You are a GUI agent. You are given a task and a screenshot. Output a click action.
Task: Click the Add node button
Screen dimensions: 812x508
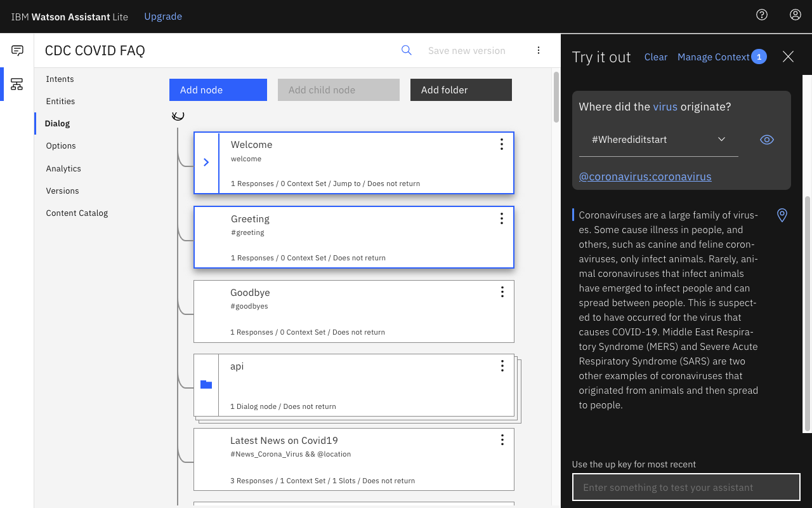coord(218,90)
